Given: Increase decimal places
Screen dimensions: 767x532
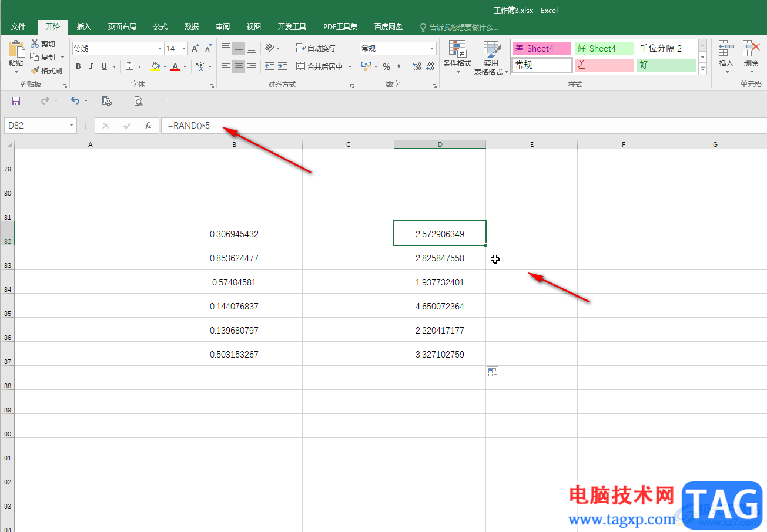Looking at the screenshot, I should [417, 66].
